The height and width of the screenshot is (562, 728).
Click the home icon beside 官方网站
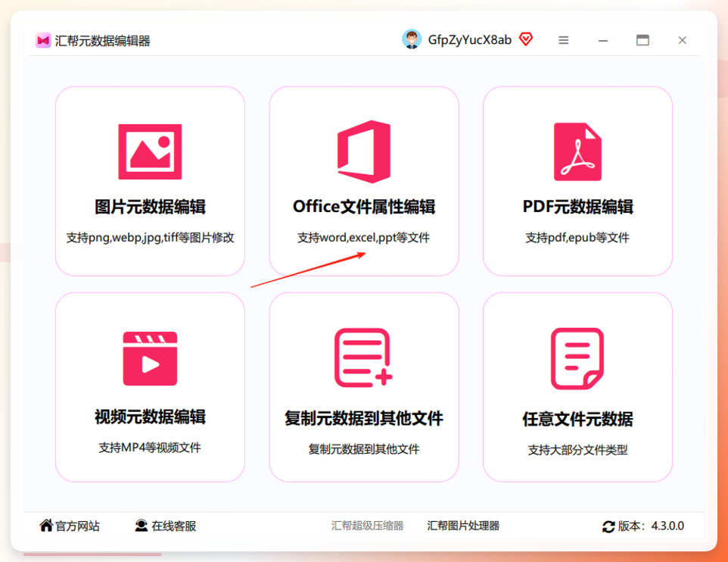(46, 526)
